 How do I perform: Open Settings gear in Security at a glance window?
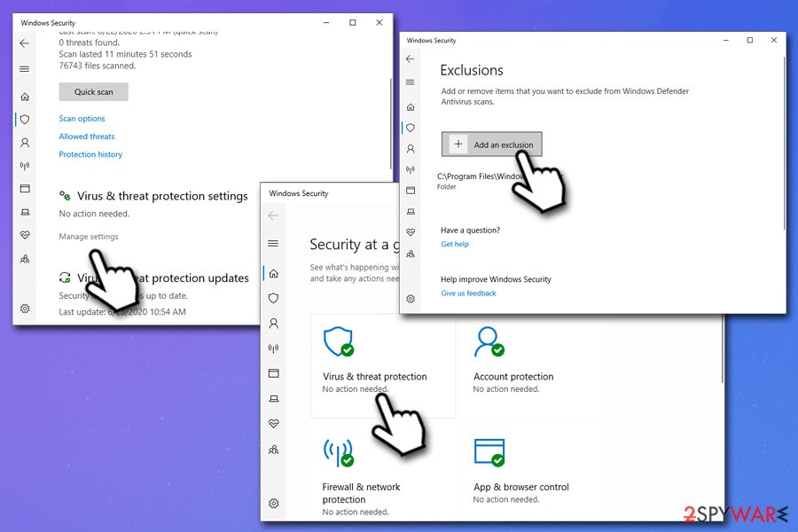[x=273, y=504]
